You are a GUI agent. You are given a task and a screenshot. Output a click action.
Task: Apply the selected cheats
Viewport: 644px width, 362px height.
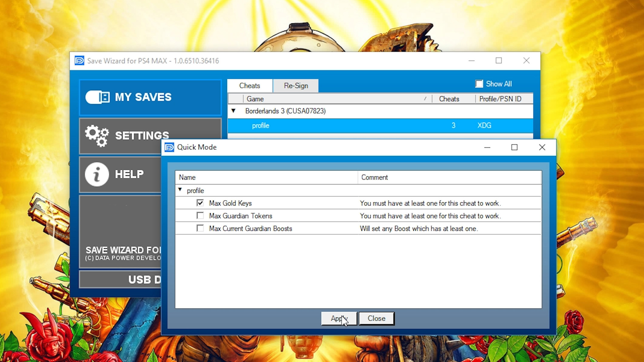[339, 319]
